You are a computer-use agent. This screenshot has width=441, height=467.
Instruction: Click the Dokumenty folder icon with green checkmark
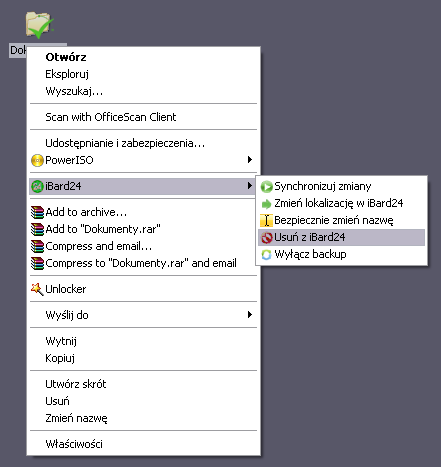pyautogui.click(x=39, y=25)
